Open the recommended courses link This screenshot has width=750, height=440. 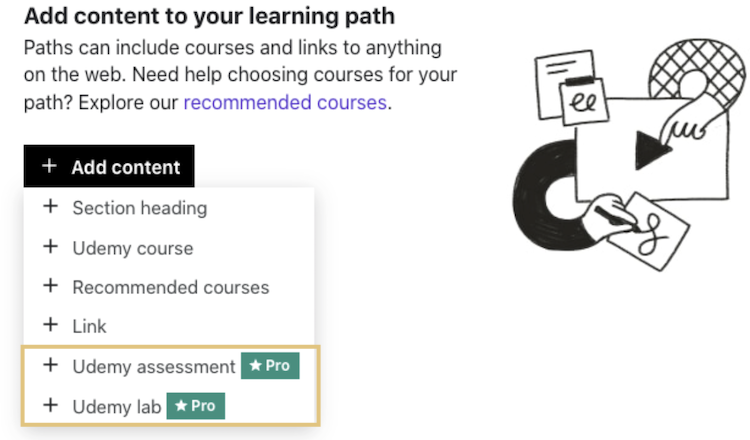point(284,102)
